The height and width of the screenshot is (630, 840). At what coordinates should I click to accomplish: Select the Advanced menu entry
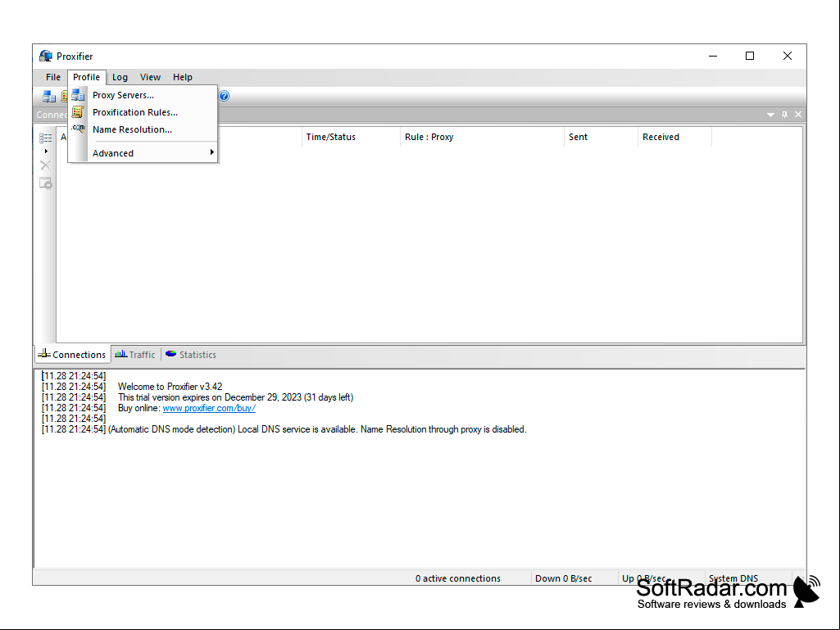tap(143, 152)
